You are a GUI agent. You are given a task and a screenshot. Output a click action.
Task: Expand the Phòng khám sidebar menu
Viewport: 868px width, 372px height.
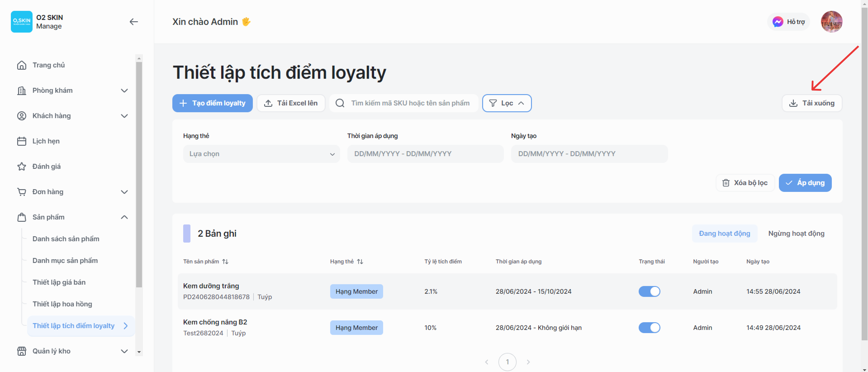pos(124,90)
